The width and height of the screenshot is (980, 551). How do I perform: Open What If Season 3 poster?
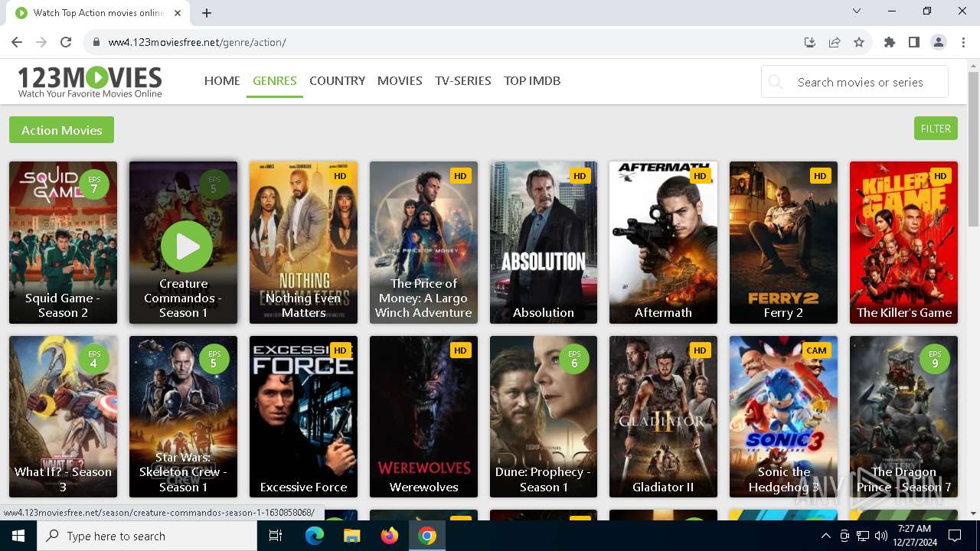[63, 417]
